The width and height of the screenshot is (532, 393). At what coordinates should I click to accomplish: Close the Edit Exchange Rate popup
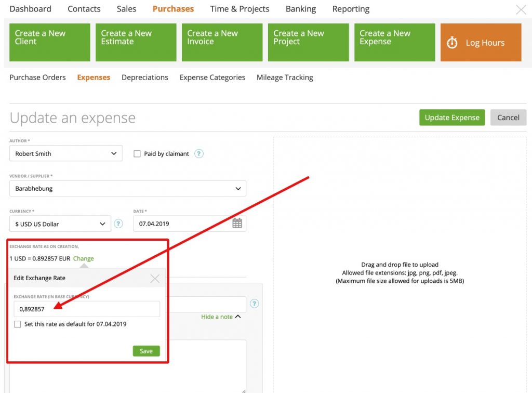(154, 278)
